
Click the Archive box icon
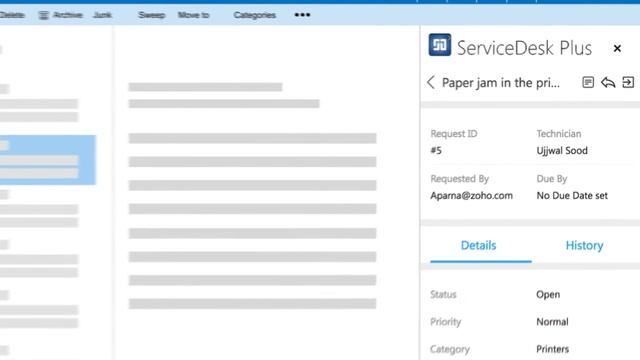pos(44,16)
